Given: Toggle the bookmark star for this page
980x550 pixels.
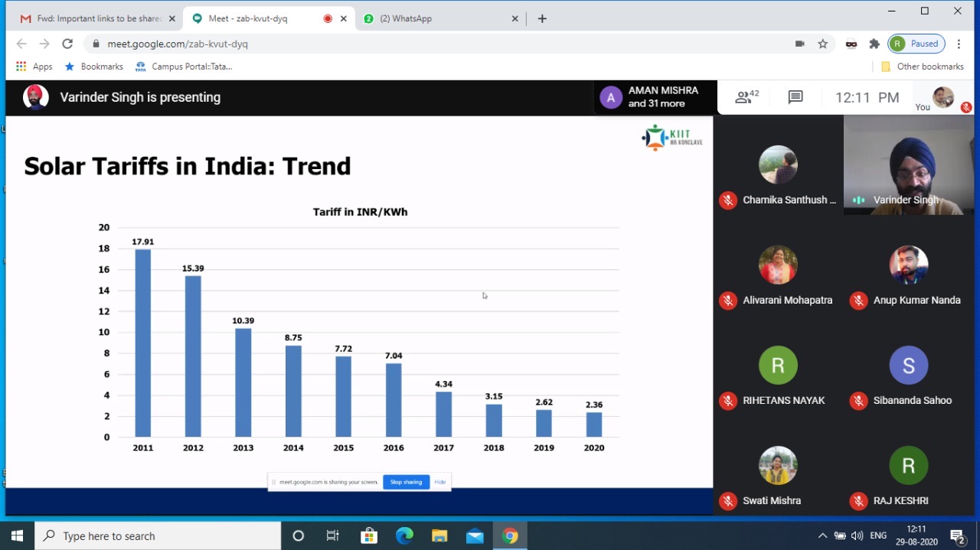Looking at the screenshot, I should [823, 44].
